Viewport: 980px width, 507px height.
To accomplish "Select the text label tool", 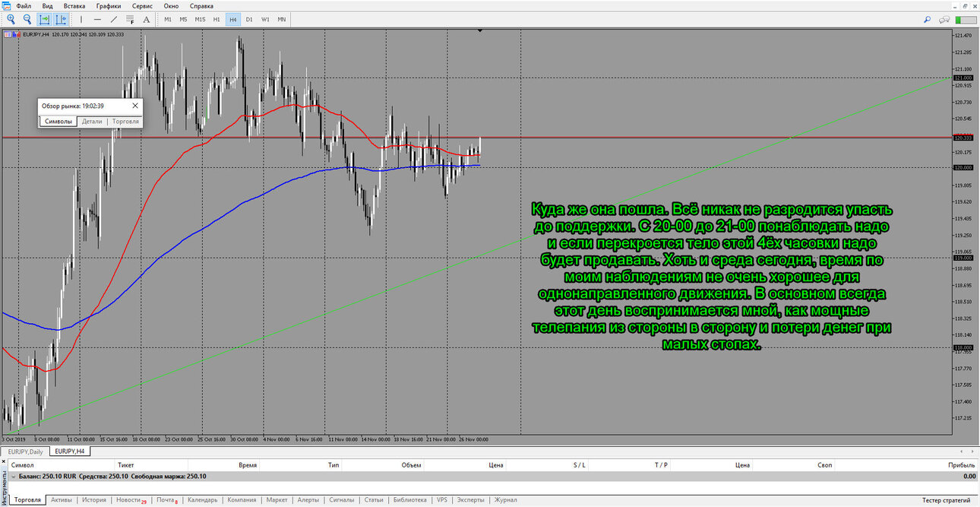I will pos(147,19).
